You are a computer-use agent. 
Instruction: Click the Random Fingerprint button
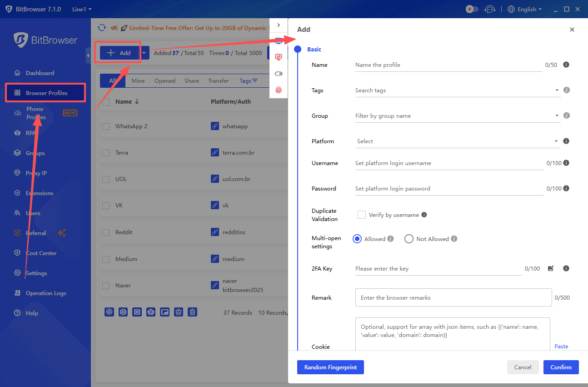[330, 367]
